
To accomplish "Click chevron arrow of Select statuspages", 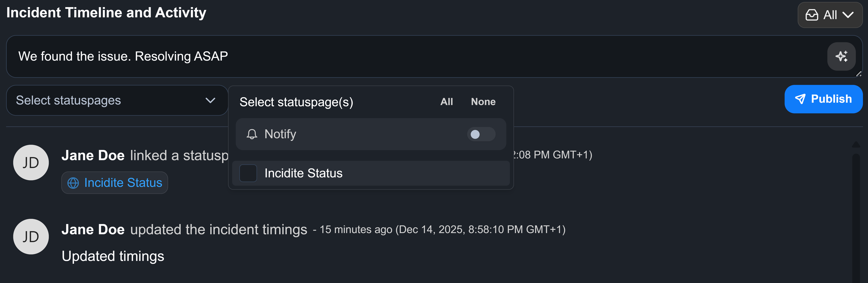I will (210, 100).
